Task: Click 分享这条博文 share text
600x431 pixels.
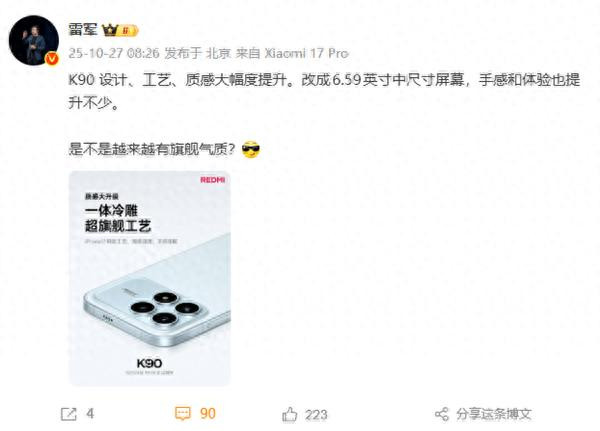Action: coord(494,414)
